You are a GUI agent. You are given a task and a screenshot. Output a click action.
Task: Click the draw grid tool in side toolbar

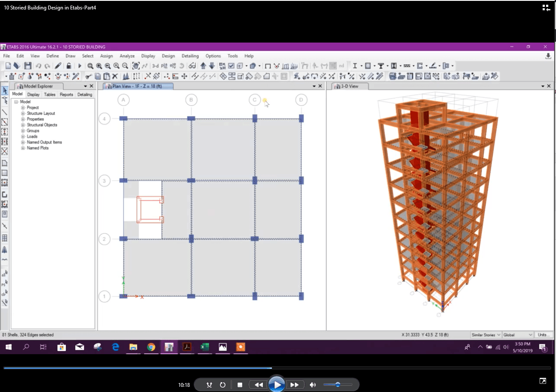tap(5, 238)
